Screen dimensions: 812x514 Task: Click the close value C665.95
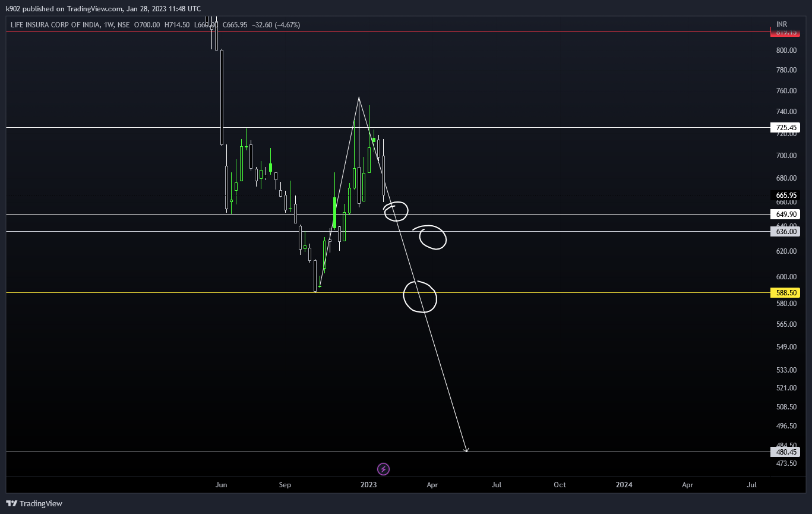click(235, 25)
